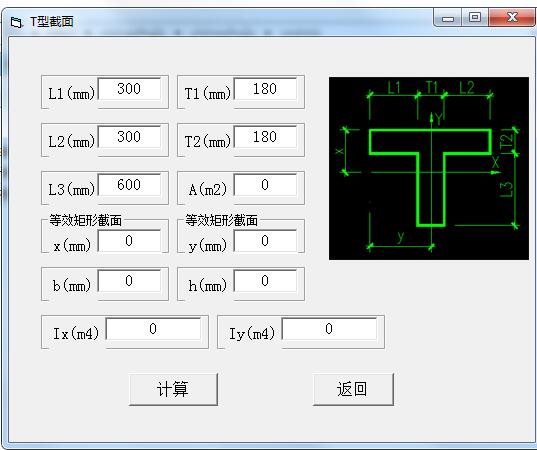Screen dimensions: 537x450
Task: Select the L1(mm) input field
Action: 129,89
